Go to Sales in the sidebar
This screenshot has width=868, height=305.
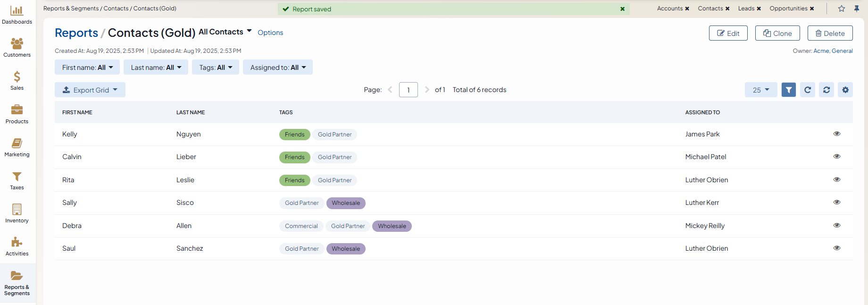(x=17, y=81)
